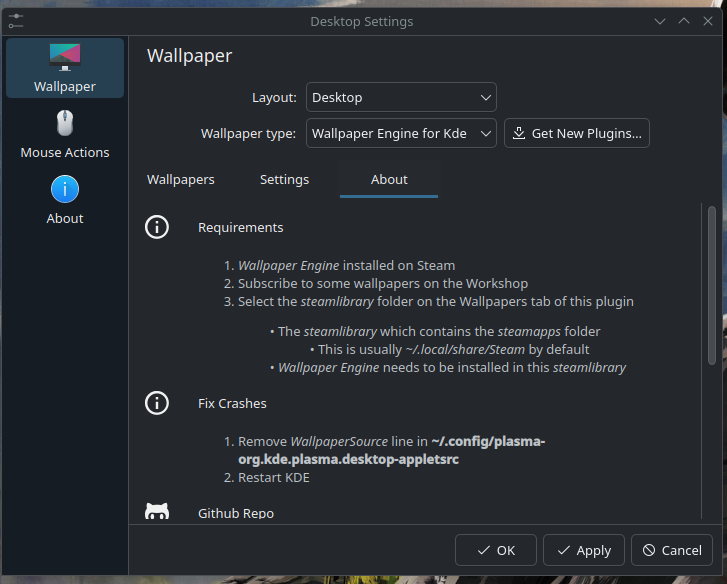Click the window settings menu icon in the titlebar
The height and width of the screenshot is (584, 727).
[16, 21]
